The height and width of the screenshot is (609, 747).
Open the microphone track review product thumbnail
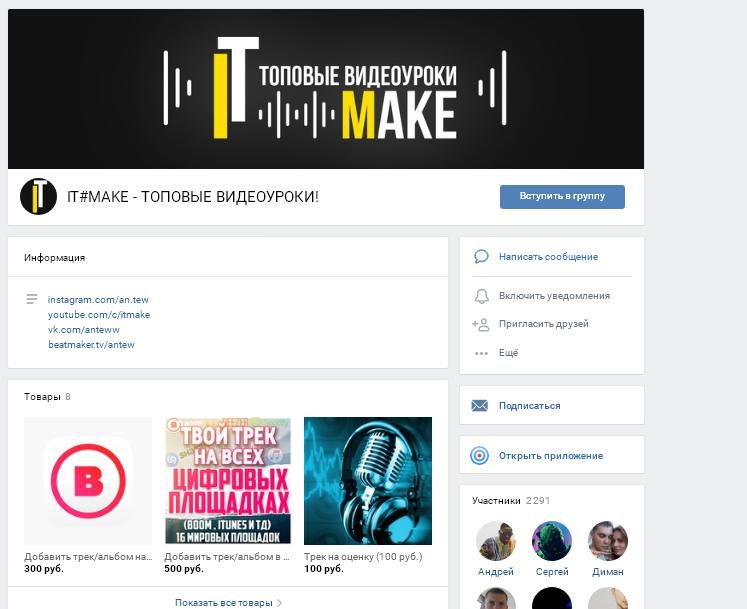pyautogui.click(x=368, y=481)
